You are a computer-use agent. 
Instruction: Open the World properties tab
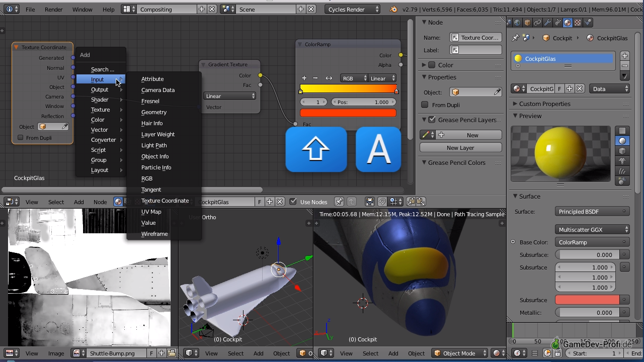tap(517, 23)
